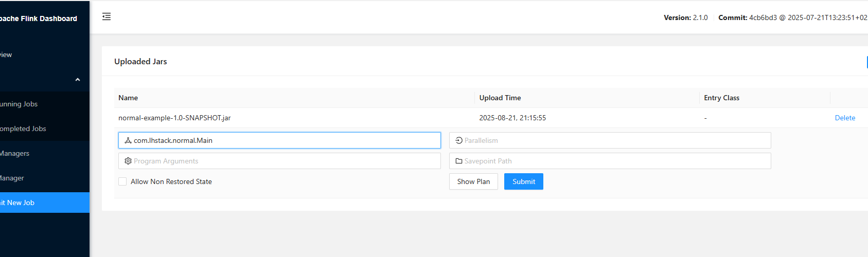Viewport: 868px width, 257px height.
Task: Click the Program Arguments gear icon
Action: click(128, 161)
